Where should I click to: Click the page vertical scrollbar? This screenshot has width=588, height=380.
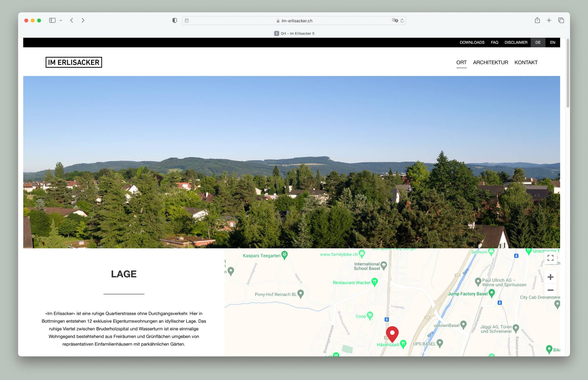(568, 73)
